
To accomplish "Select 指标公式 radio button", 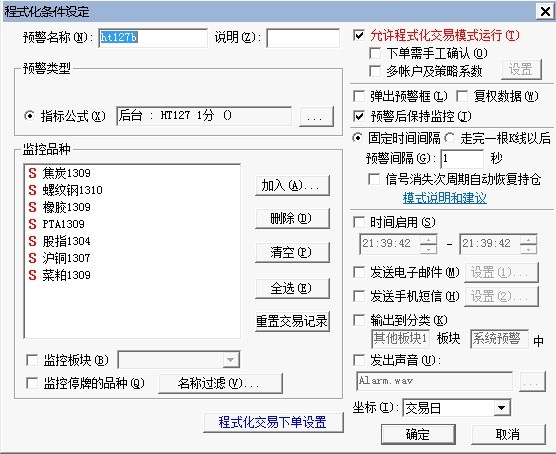I will [29, 116].
